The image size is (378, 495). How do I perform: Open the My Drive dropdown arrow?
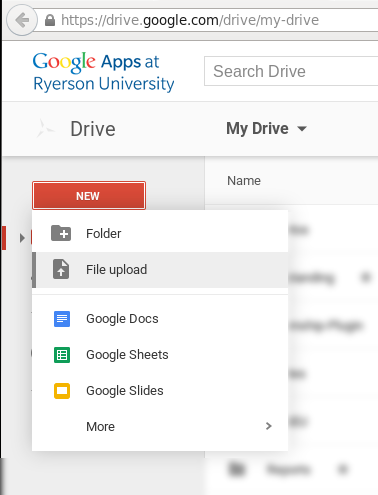point(302,129)
